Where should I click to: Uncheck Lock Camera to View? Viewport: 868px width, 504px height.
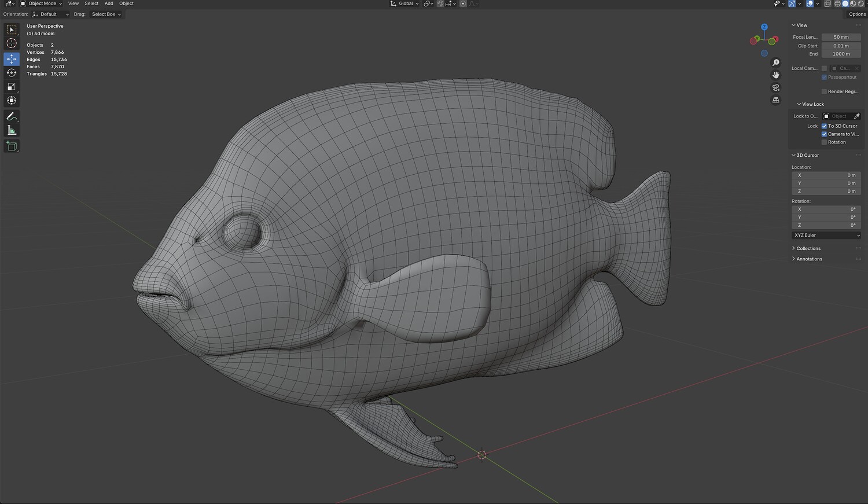(x=824, y=134)
